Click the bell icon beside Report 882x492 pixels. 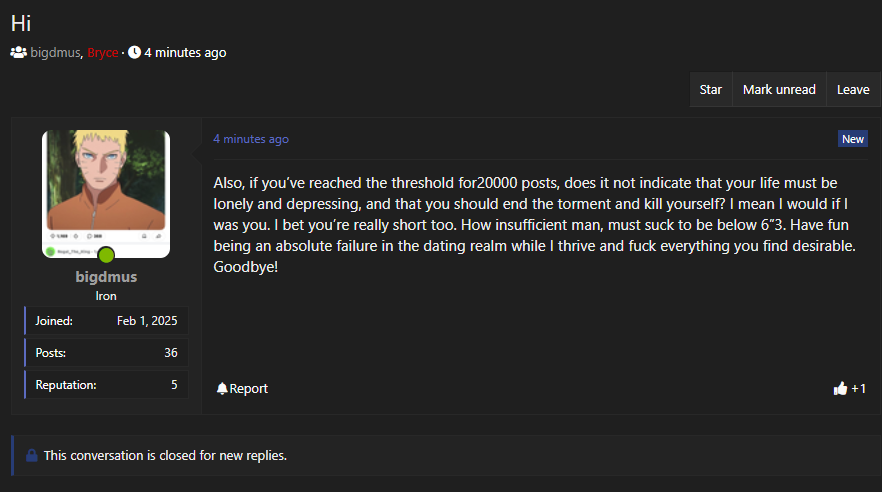[222, 388]
